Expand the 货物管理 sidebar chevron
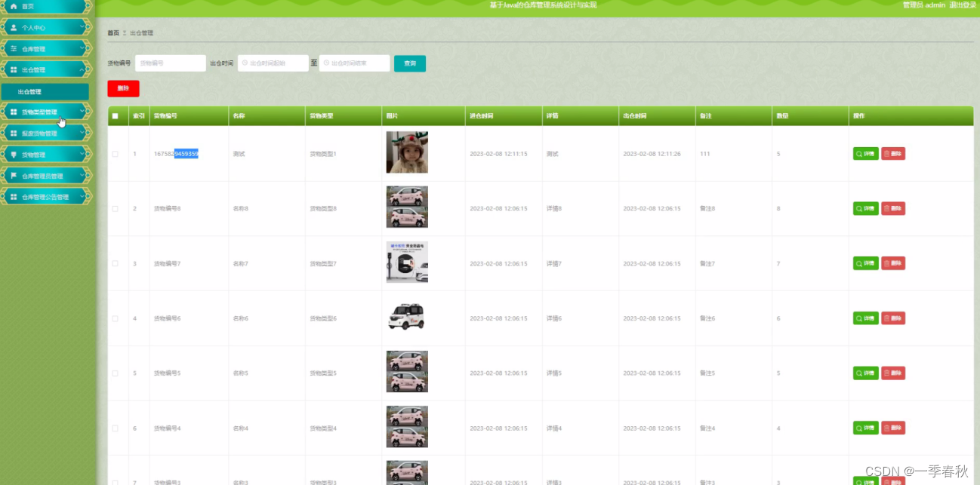980x485 pixels. tap(82, 155)
